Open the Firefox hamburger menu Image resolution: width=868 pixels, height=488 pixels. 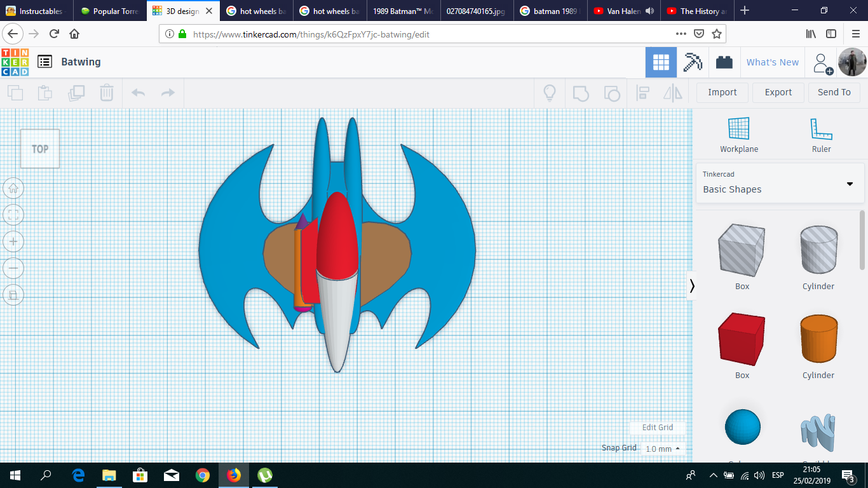pos(855,34)
